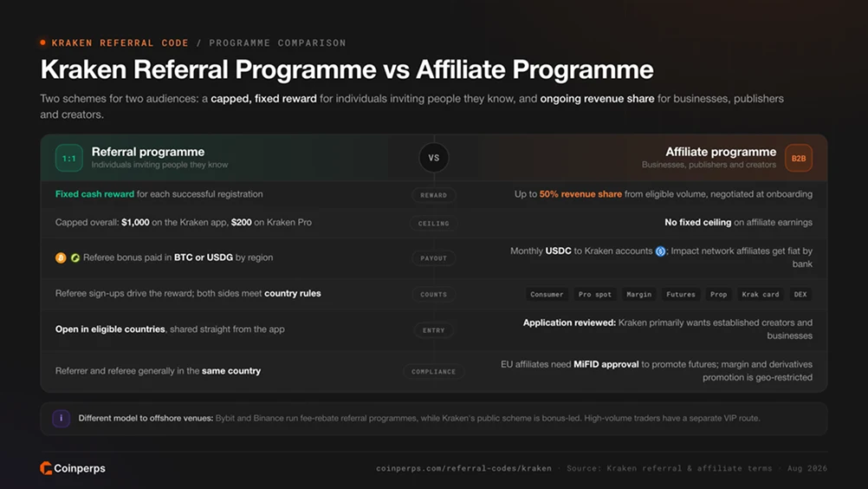
Task: Click the Margin tag
Action: coord(638,294)
